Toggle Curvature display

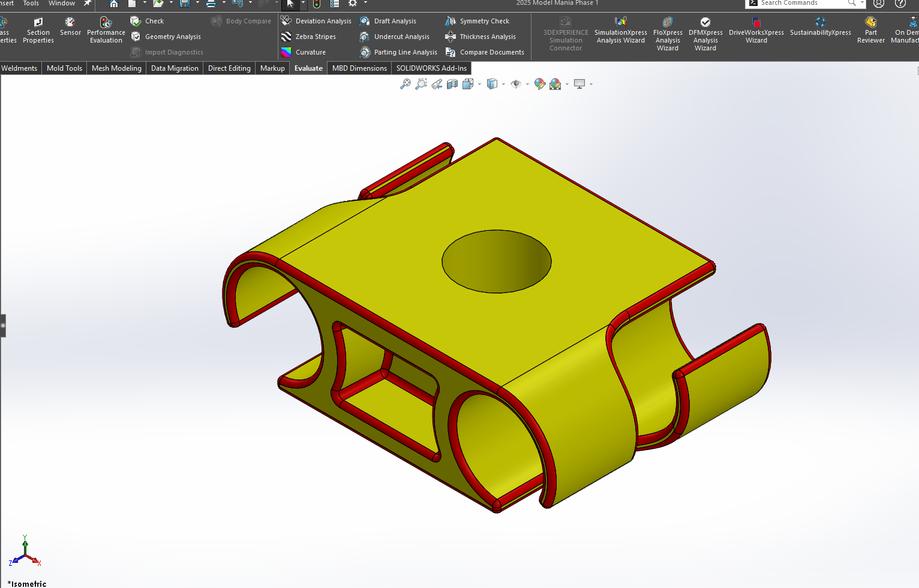pos(304,52)
